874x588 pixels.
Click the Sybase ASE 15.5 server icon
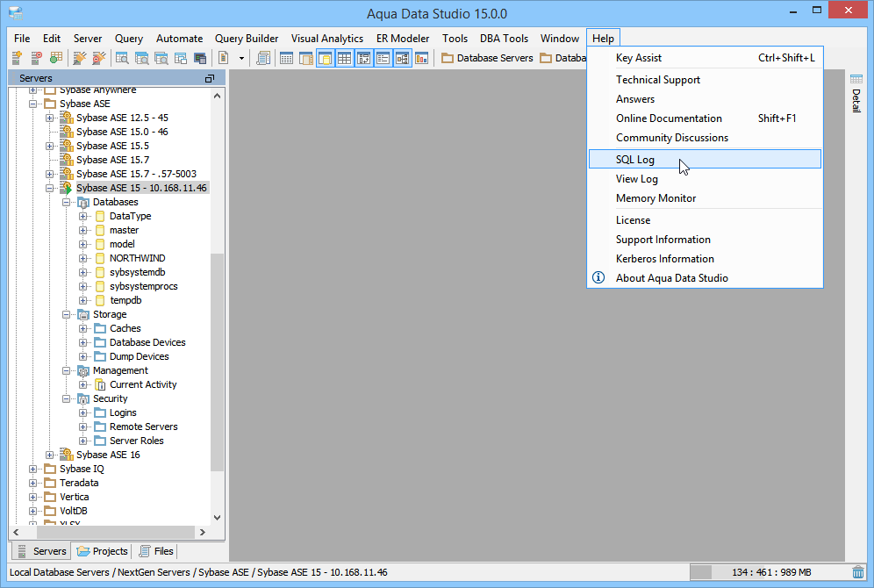pos(67,146)
